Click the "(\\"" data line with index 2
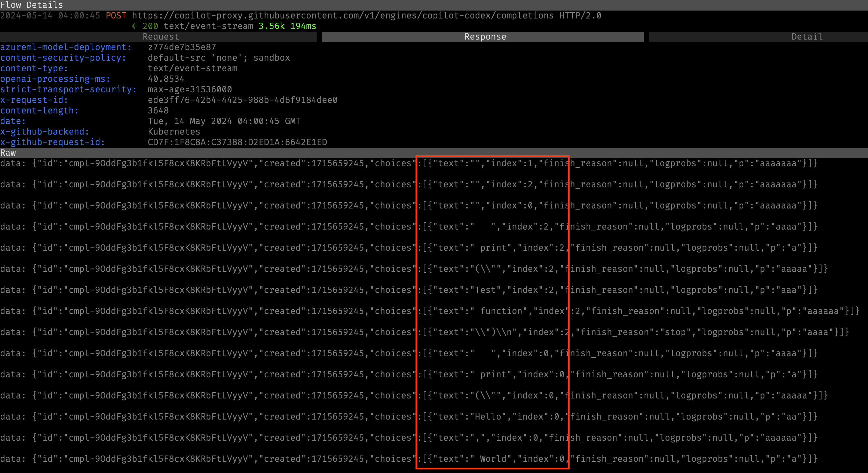This screenshot has height=473, width=868. click(414, 269)
